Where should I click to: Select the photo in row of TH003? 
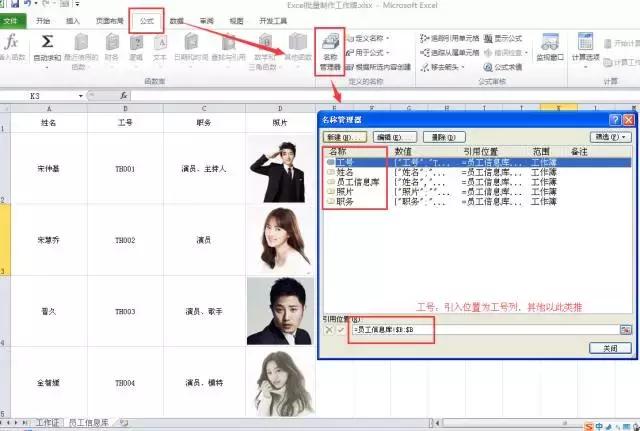coord(280,311)
